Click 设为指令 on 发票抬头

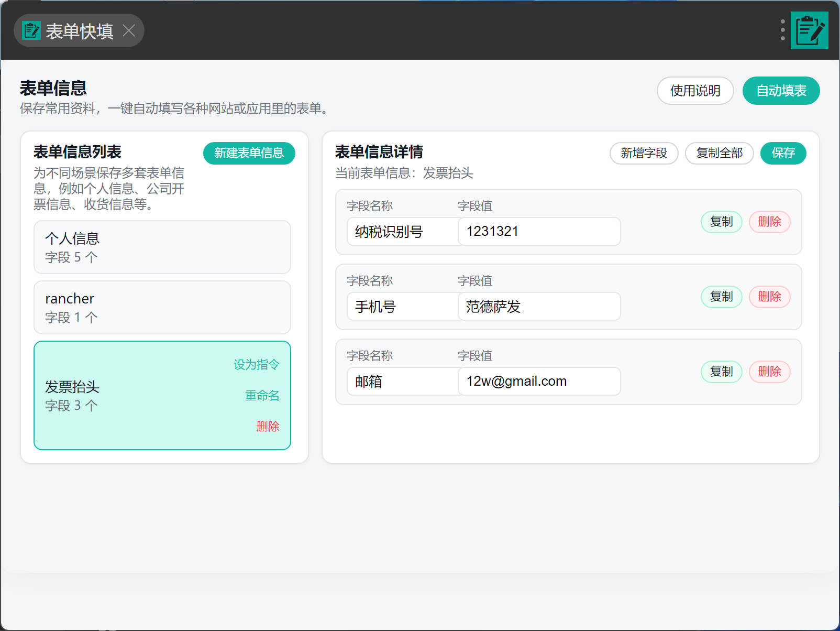click(256, 365)
